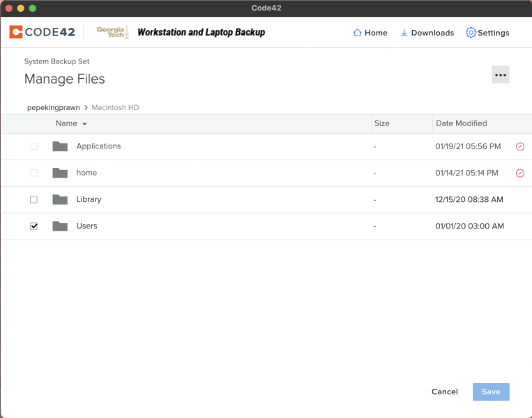The image size is (532, 418).
Task: Toggle the home folder checkbox
Action: (x=33, y=173)
